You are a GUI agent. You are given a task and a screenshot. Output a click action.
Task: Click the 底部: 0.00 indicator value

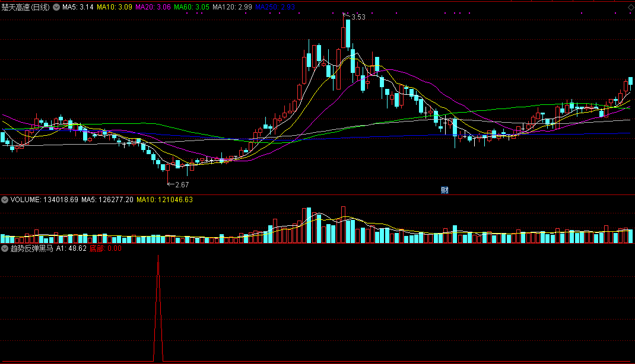[x=105, y=248]
